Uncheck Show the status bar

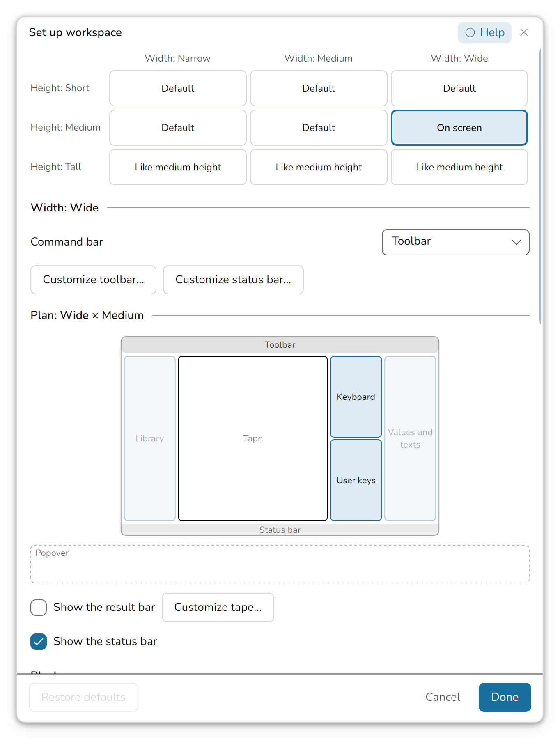coord(39,641)
